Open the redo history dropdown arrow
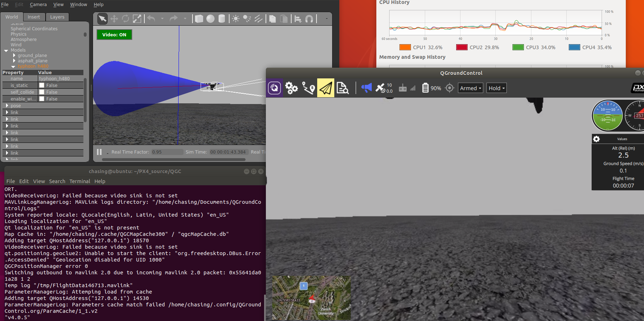 point(185,19)
